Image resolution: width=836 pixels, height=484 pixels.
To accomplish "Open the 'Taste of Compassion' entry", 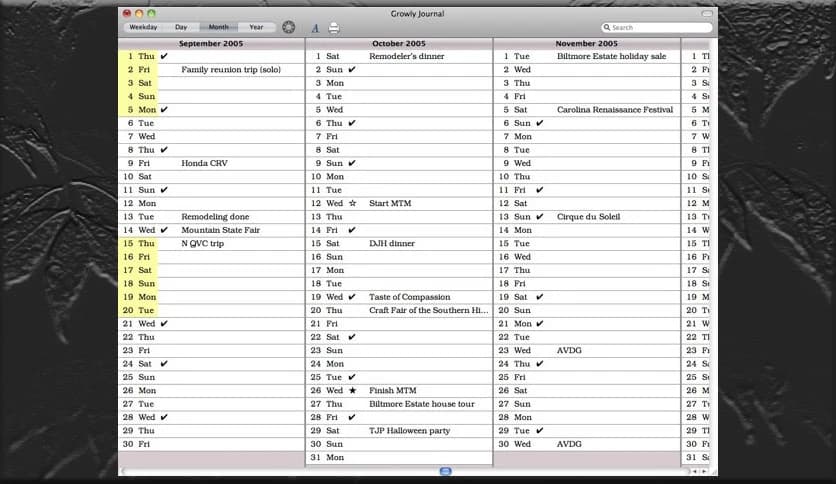I will click(x=409, y=297).
